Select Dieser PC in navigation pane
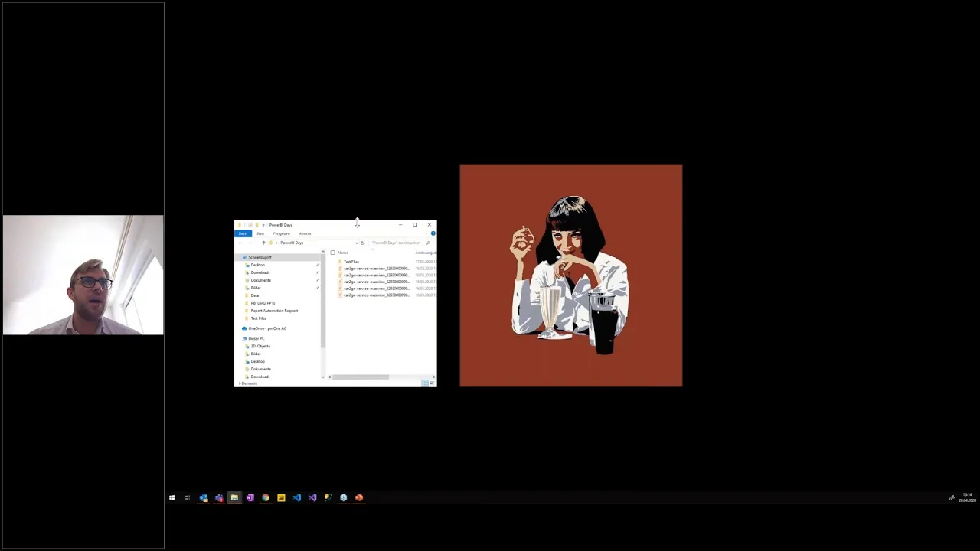The width and height of the screenshot is (980, 551). tap(256, 338)
